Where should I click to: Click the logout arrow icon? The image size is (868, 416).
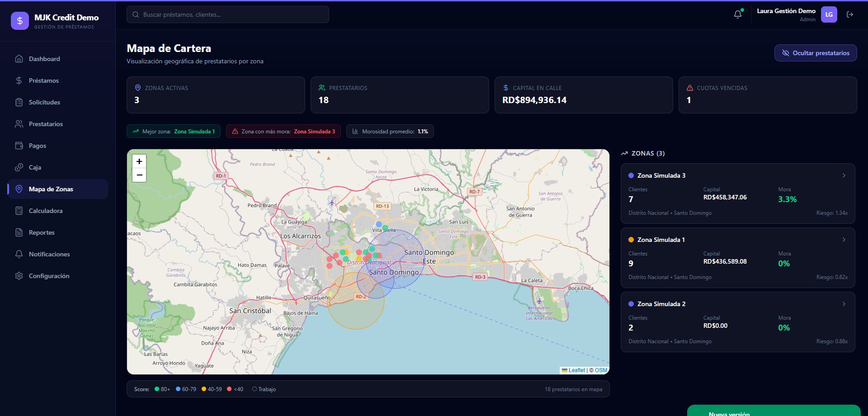(850, 14)
